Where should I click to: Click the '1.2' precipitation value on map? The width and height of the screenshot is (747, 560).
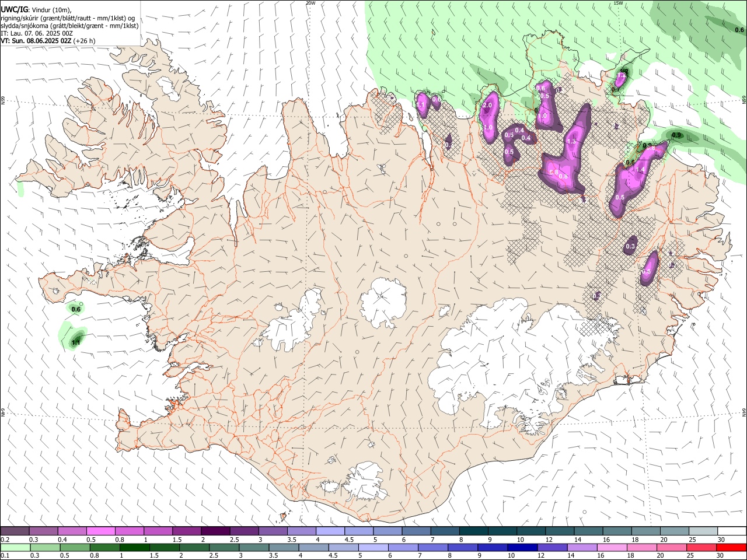(622, 75)
